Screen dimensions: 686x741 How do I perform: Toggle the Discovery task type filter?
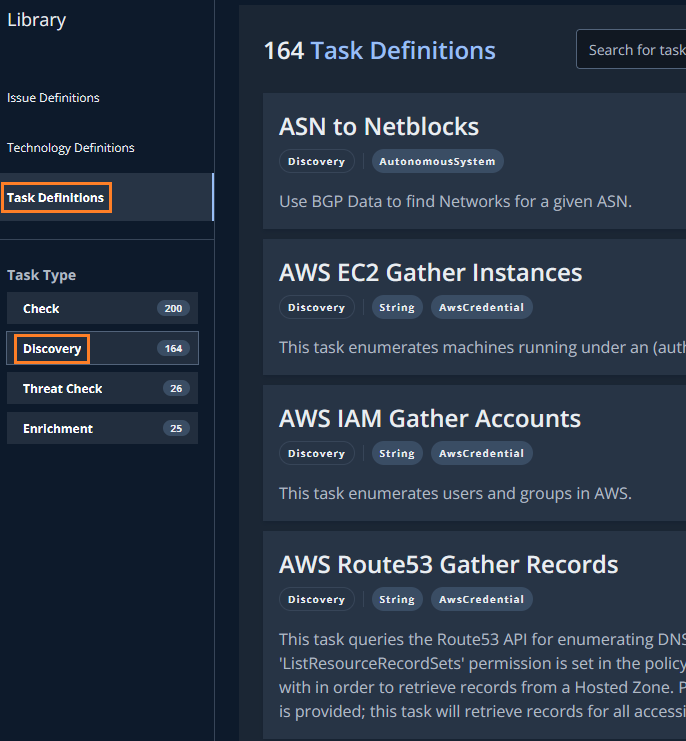coord(102,348)
